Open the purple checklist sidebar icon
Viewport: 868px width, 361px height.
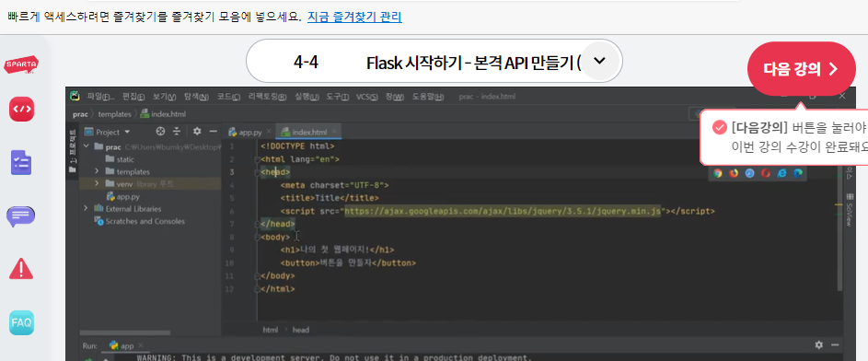point(21,163)
